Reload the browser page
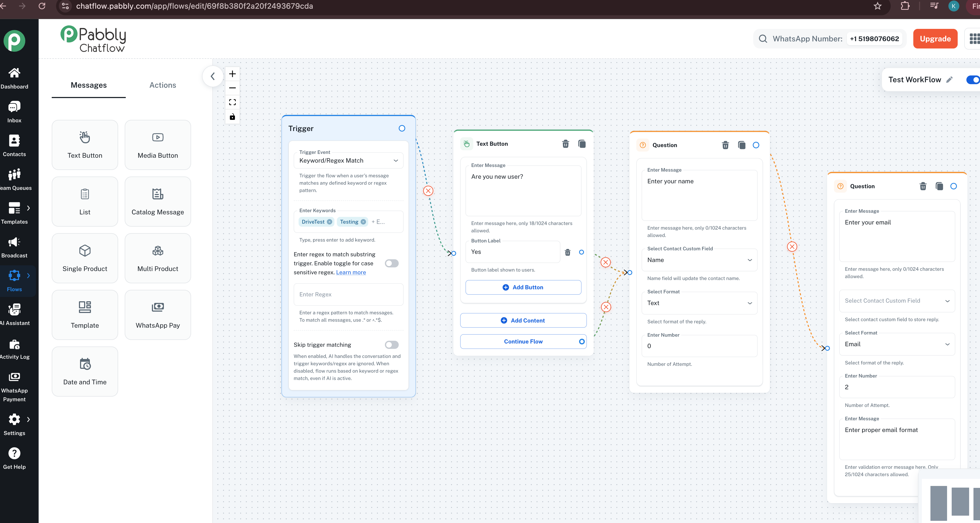This screenshot has width=980, height=523. (42, 6)
